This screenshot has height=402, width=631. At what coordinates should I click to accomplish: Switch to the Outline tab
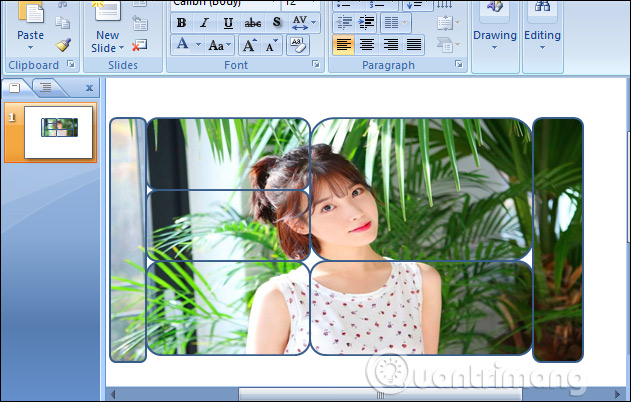pyautogui.click(x=45, y=87)
